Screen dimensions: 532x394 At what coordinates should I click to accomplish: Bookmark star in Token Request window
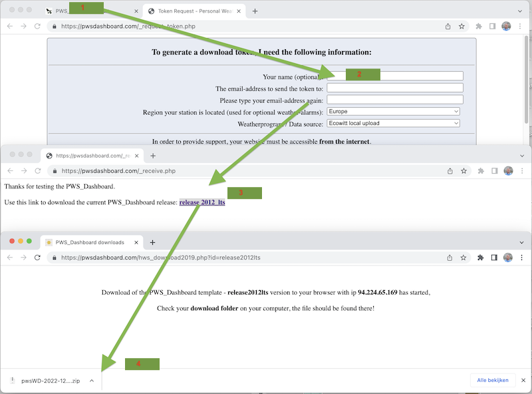462,26
